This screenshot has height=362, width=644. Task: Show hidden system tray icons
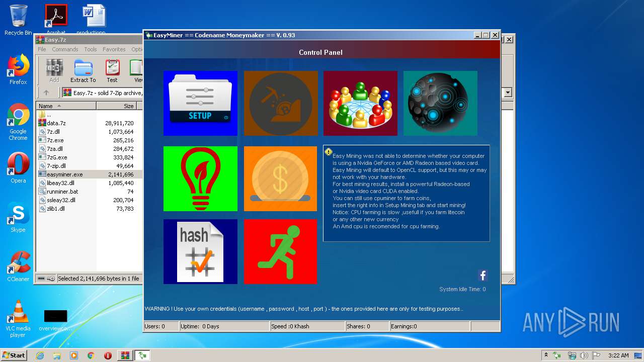(x=546, y=355)
